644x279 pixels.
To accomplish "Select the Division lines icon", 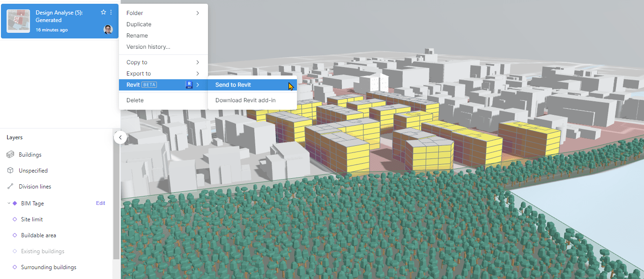I will pyautogui.click(x=10, y=186).
